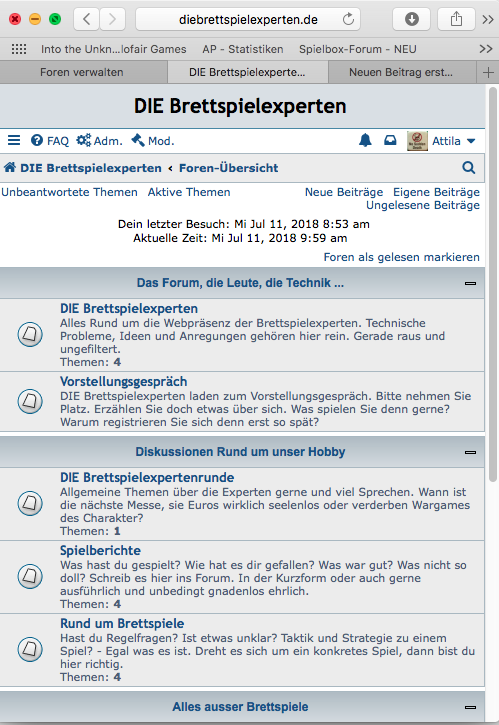Open the Vorstellungsgespräch forum
499x725 pixels.
[123, 381]
